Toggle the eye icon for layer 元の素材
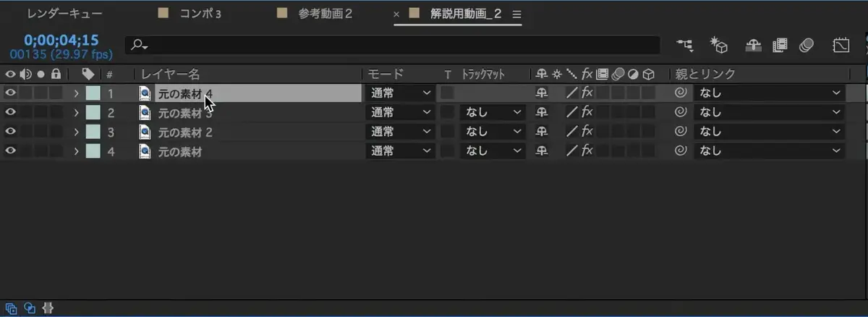 (x=10, y=151)
